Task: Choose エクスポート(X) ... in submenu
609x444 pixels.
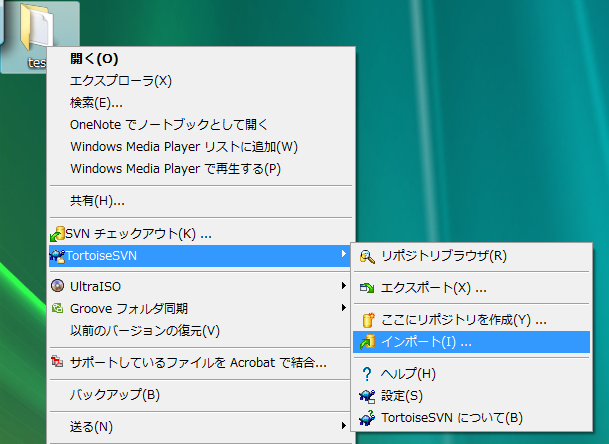Action: pos(472,288)
